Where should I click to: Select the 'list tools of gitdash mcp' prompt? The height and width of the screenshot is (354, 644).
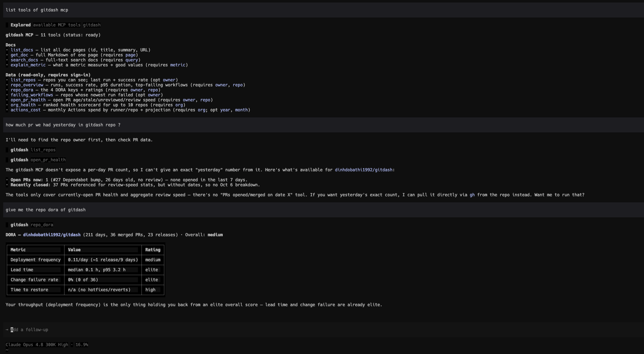323,10
